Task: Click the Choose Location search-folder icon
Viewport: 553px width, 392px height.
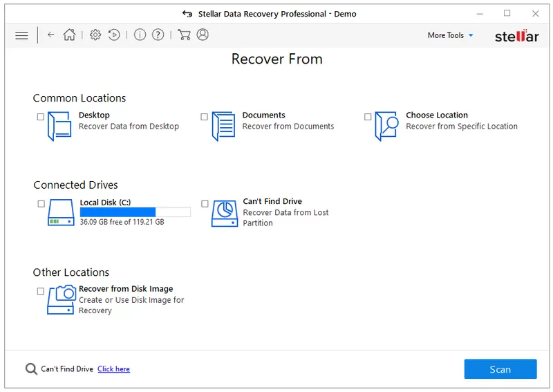Action: pyautogui.click(x=386, y=127)
